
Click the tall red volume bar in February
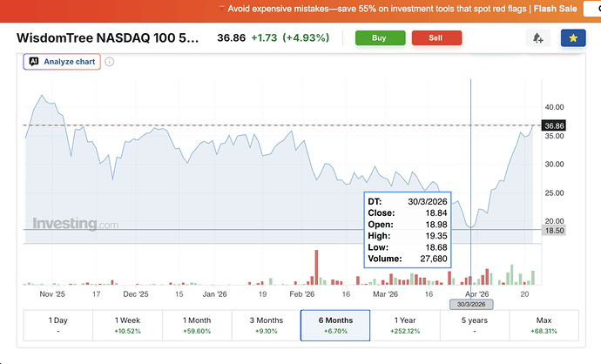pyautogui.click(x=316, y=267)
